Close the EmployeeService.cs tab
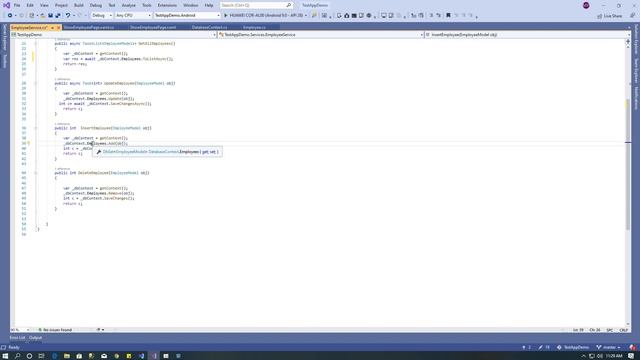The image size is (640, 360). (x=58, y=27)
